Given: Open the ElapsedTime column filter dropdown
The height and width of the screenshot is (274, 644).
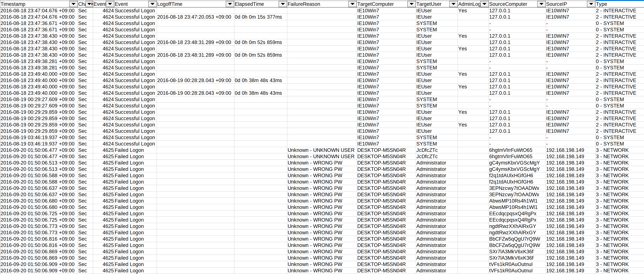Looking at the screenshot, I should (x=283, y=4).
